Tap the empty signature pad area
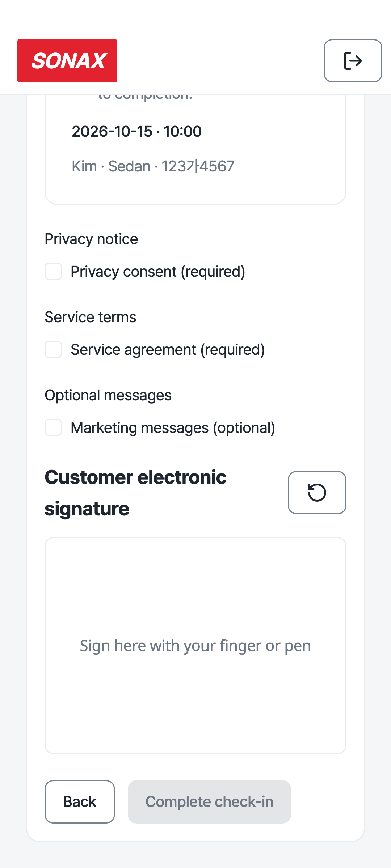 click(x=195, y=646)
